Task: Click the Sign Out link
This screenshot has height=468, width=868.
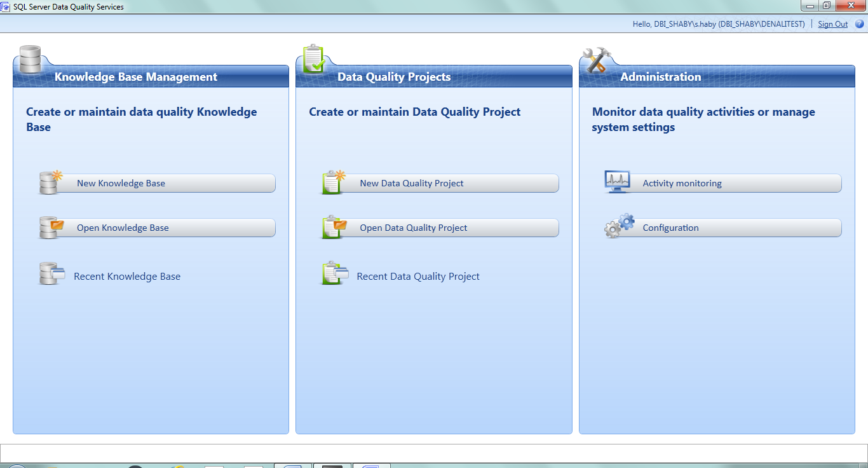Action: (832, 24)
